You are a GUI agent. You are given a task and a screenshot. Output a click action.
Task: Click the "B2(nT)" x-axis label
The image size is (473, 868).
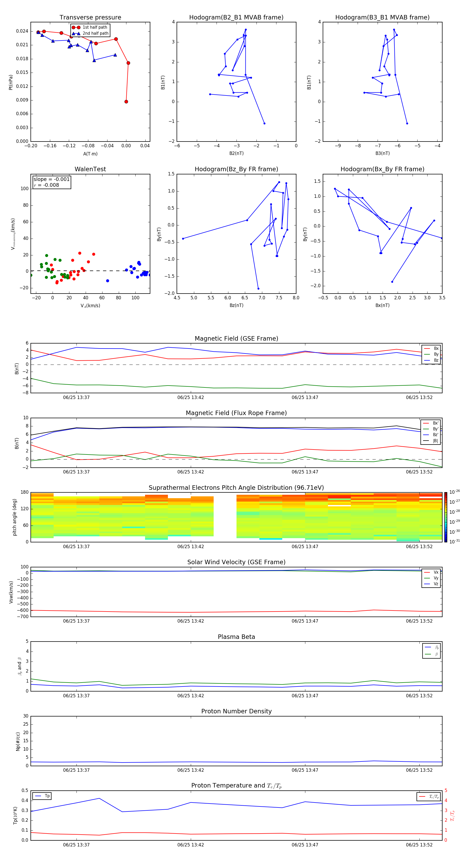point(236,153)
